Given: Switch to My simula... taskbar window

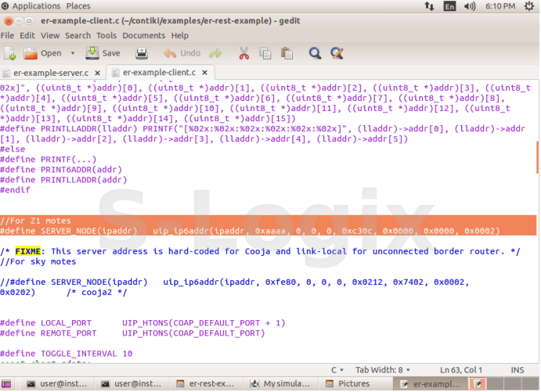Looking at the screenshot, I should (280, 383).
